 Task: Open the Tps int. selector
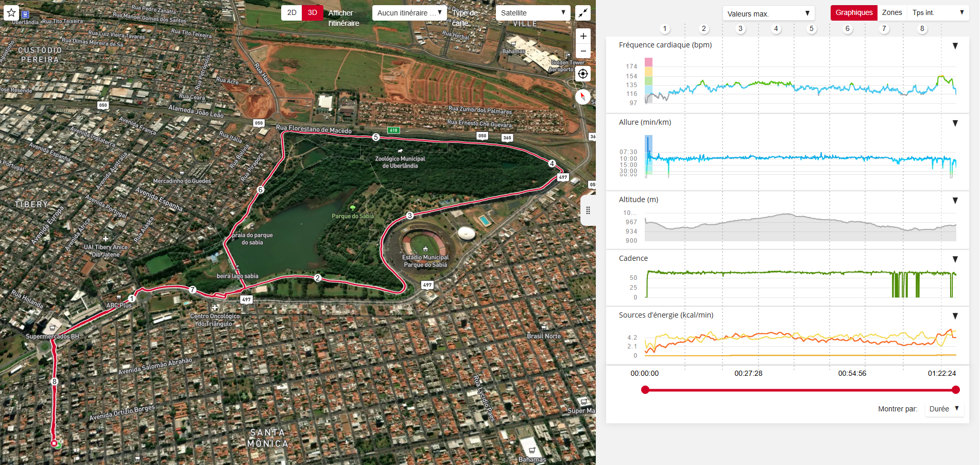point(938,13)
